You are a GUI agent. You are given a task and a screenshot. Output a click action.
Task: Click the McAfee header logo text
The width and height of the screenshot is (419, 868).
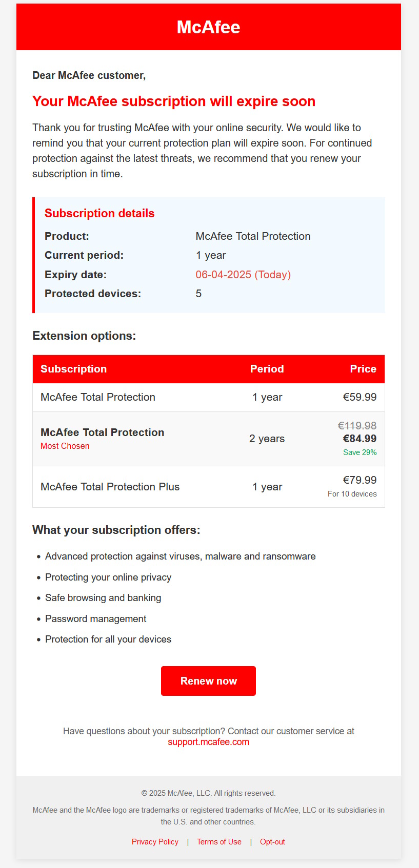pos(208,27)
